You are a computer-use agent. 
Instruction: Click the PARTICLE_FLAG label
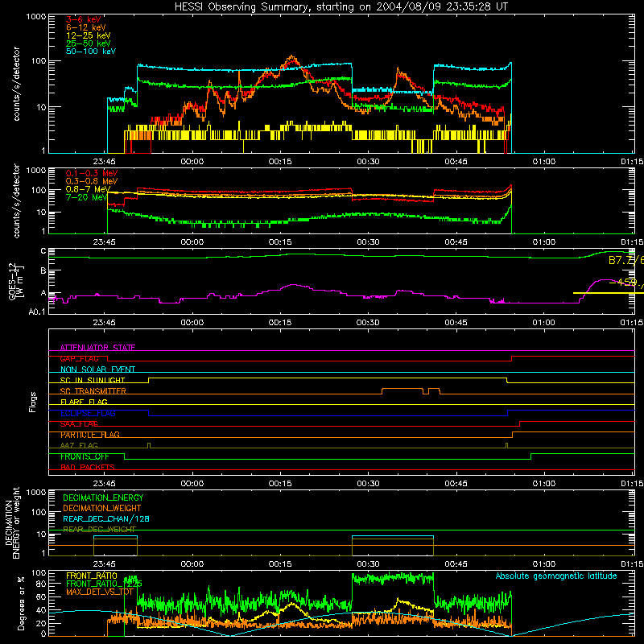pyautogui.click(x=90, y=435)
